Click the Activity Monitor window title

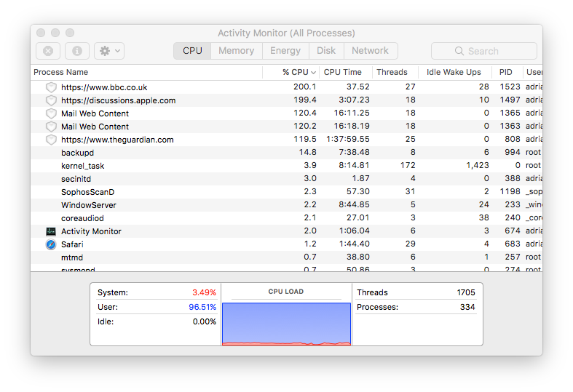(287, 33)
